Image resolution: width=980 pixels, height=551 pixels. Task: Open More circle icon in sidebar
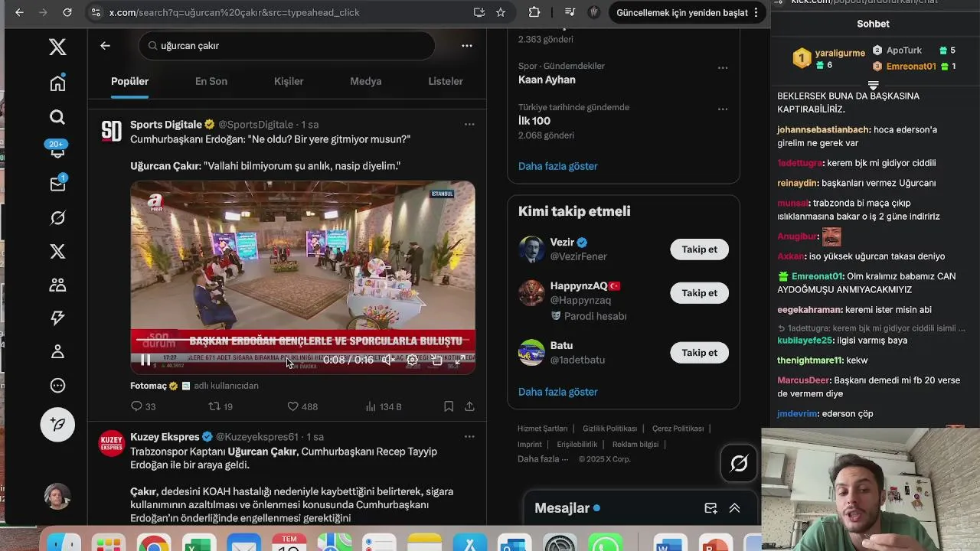(x=57, y=386)
